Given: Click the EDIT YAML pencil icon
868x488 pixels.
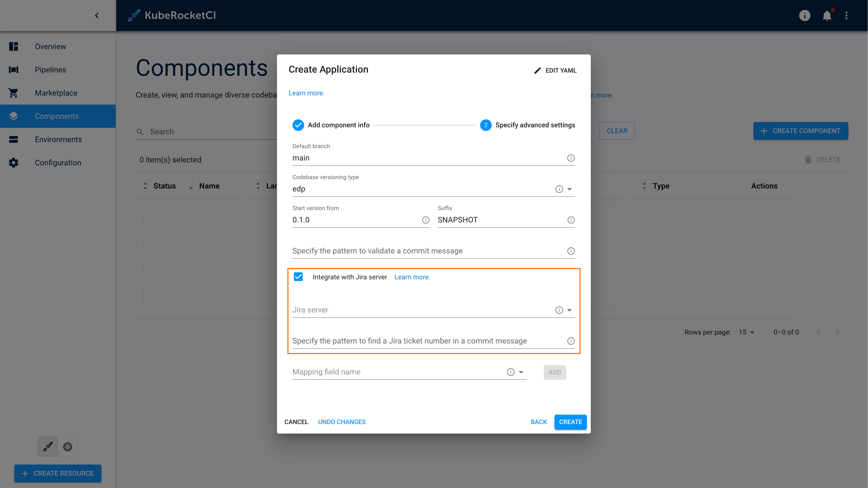Looking at the screenshot, I should [x=537, y=70].
